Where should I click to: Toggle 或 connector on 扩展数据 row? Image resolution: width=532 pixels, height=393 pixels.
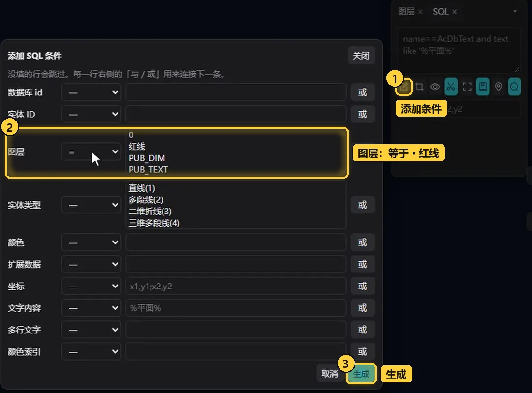[x=363, y=264]
